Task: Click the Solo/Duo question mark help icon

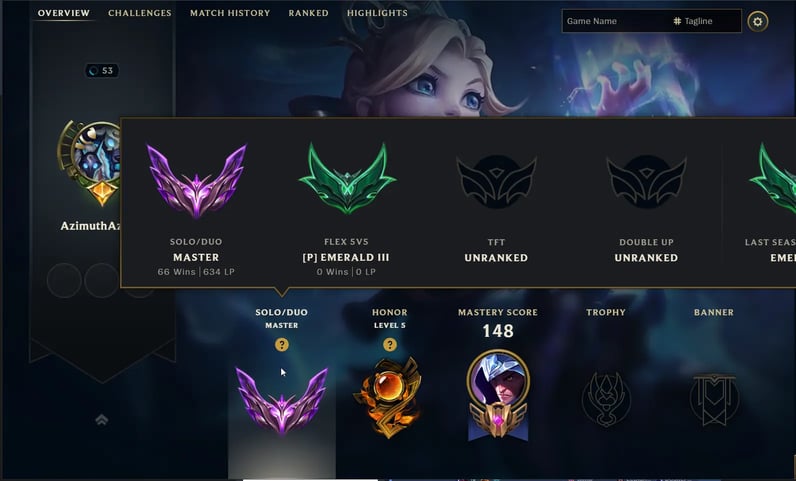Action: pyautogui.click(x=282, y=345)
